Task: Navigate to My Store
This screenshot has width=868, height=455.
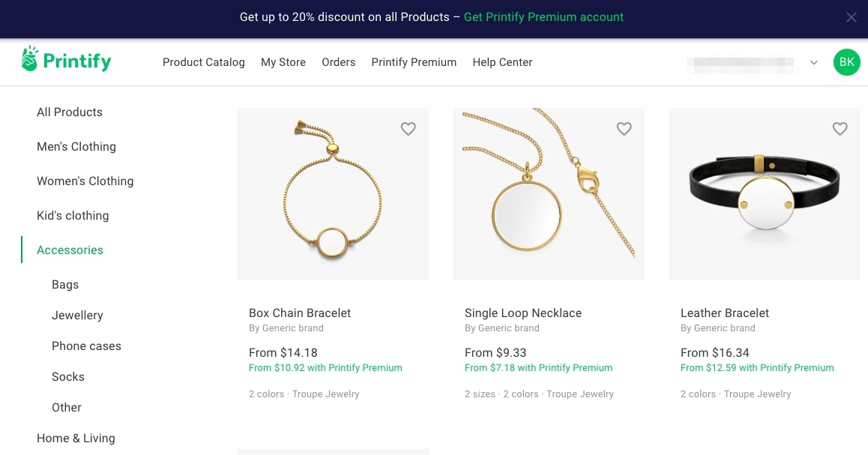Action: pyautogui.click(x=283, y=62)
